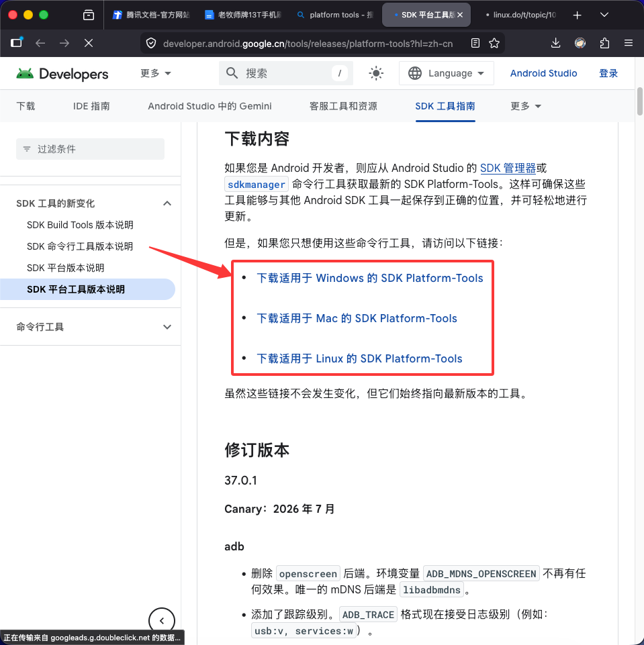Image resolution: width=644 pixels, height=645 pixels.
Task: Click the 37.0.1 version text
Action: 240,481
